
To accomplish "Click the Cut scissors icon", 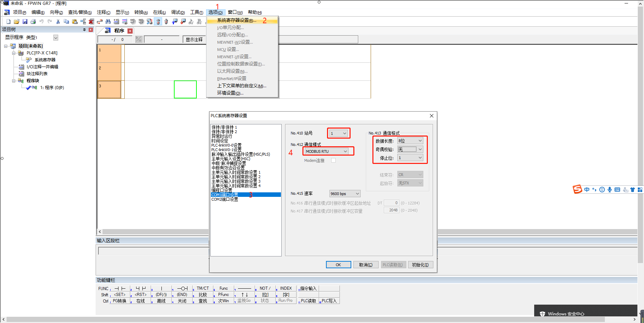I will point(58,21).
